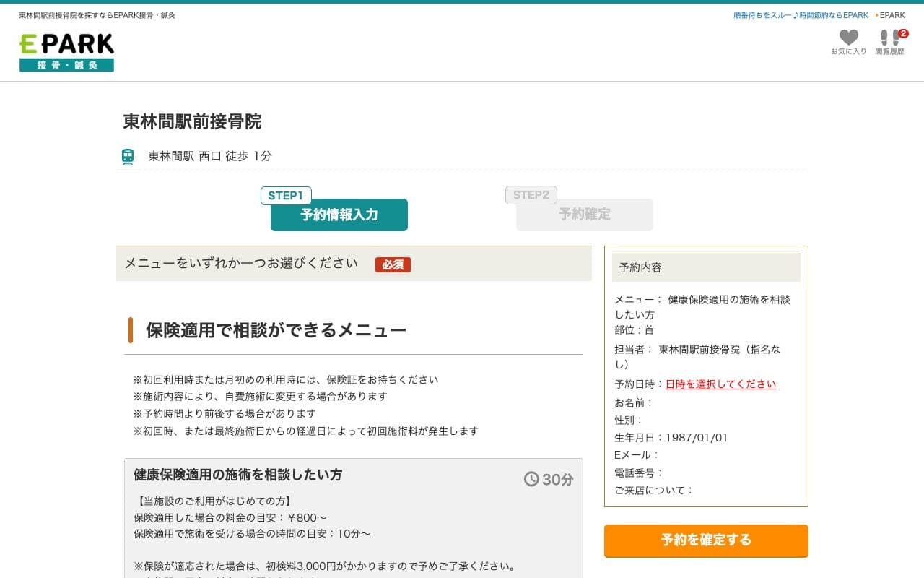Click the greyed STEP2 label badge
924x578 pixels.
[531, 195]
